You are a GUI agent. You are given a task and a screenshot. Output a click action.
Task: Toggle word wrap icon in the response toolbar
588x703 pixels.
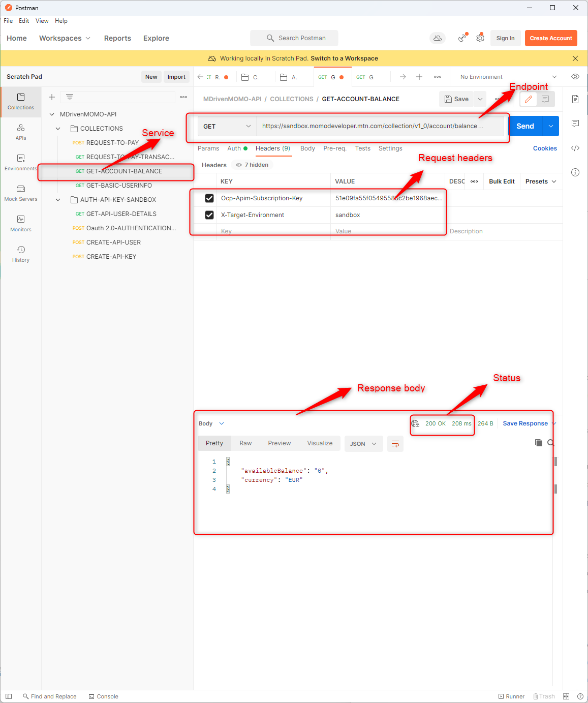coord(395,444)
